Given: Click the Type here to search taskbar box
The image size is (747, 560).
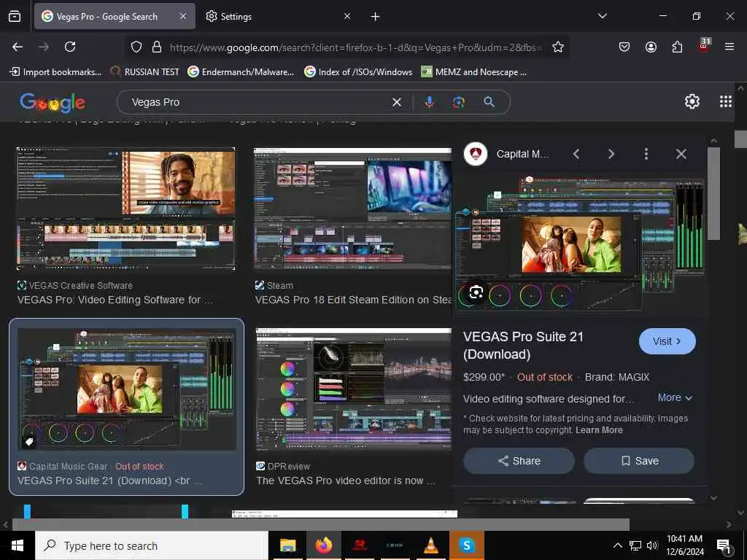Looking at the screenshot, I should pyautogui.click(x=152, y=545).
